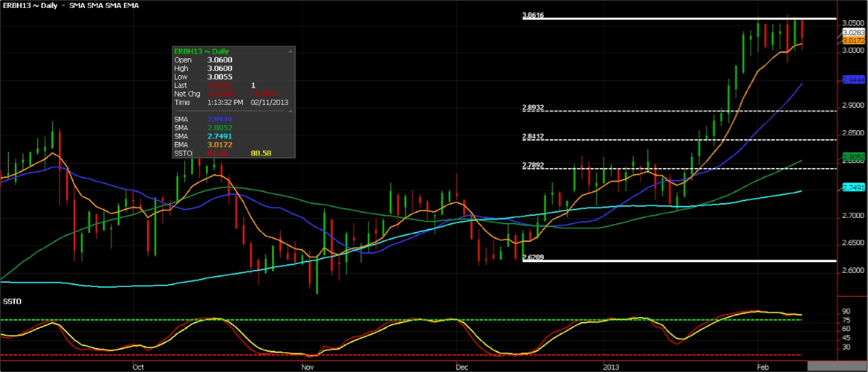Click the Nov label on time axis
Image resolution: width=868 pixels, height=372 pixels.
(x=305, y=367)
